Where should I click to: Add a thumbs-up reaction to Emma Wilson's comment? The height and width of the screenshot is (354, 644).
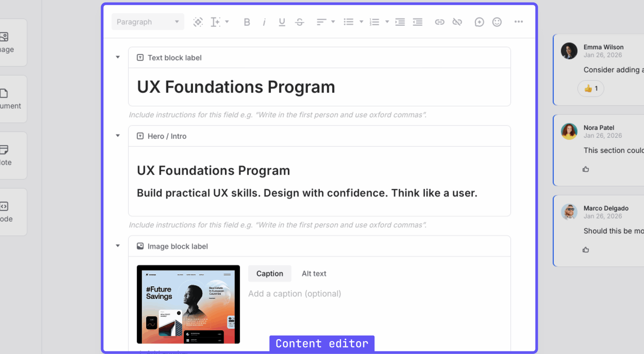[590, 88]
